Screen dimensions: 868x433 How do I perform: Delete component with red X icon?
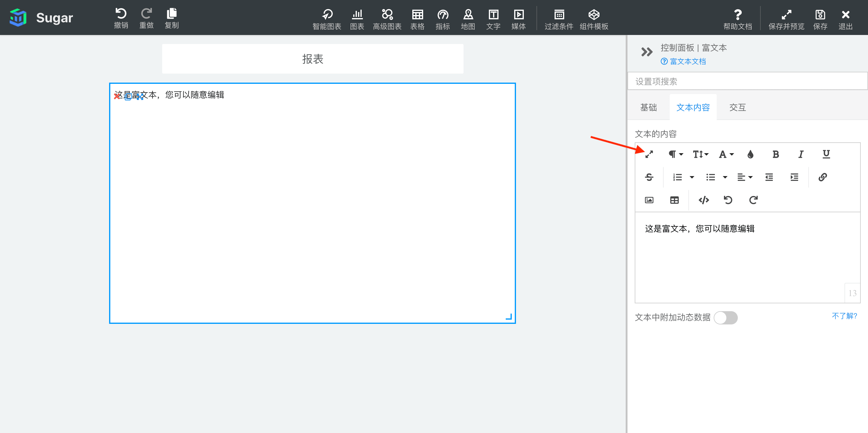tap(117, 96)
